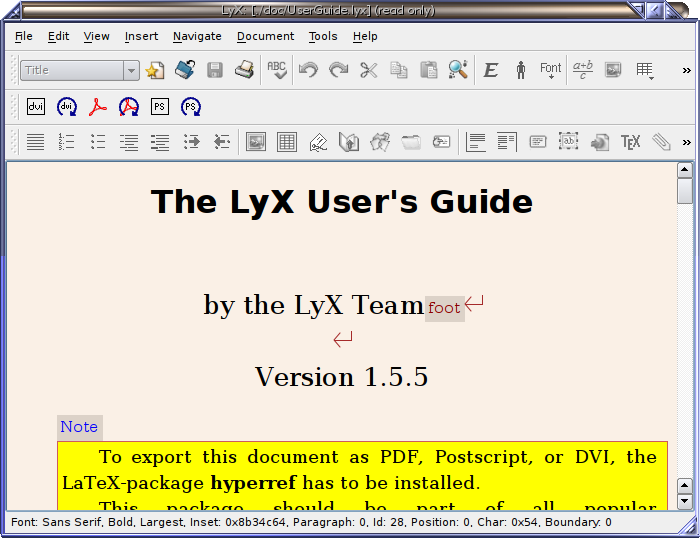This screenshot has height=538, width=700.
Task: Update the PostScript view
Action: pos(191,107)
